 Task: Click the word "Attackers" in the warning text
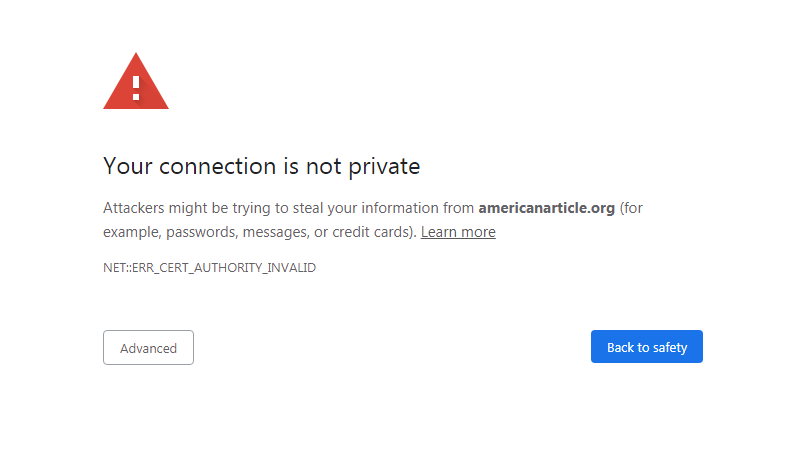[136, 208]
